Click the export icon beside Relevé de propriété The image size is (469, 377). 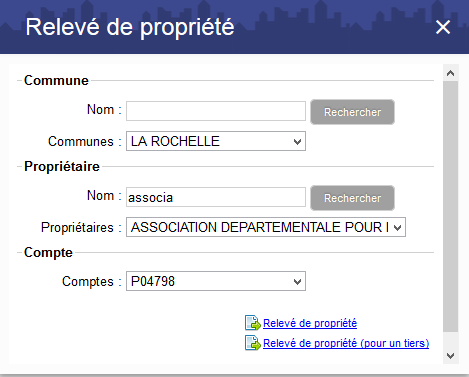pyautogui.click(x=252, y=323)
